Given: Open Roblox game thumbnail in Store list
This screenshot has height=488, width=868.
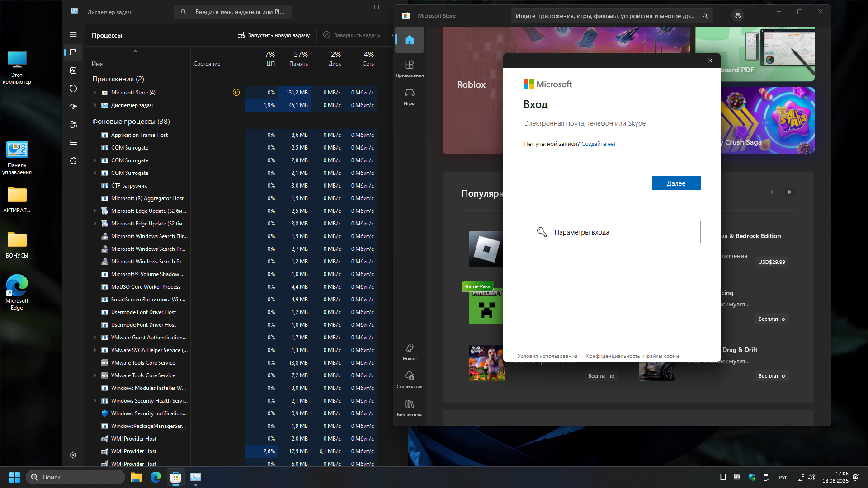Looking at the screenshot, I should point(486,249).
